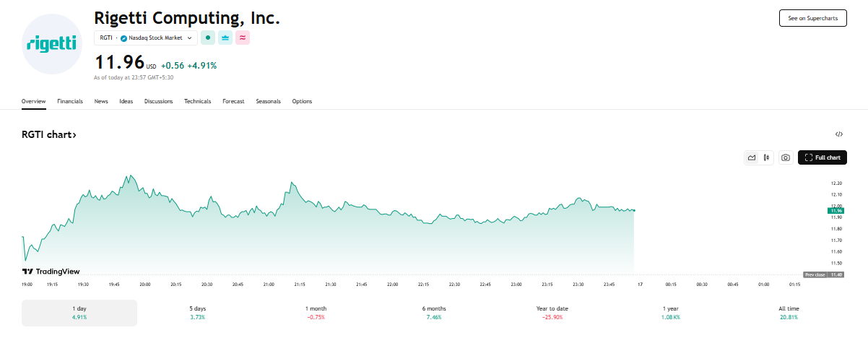Viewport: 868px width, 338px height.
Task: Click the Rigetti company logo
Action: (x=51, y=44)
